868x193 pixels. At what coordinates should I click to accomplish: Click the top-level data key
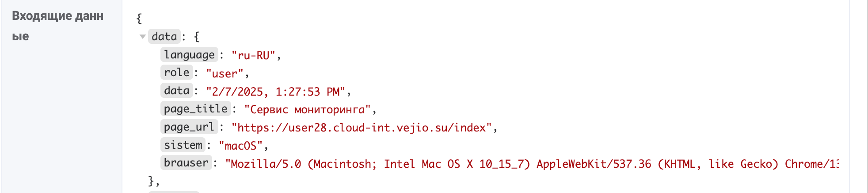(164, 37)
